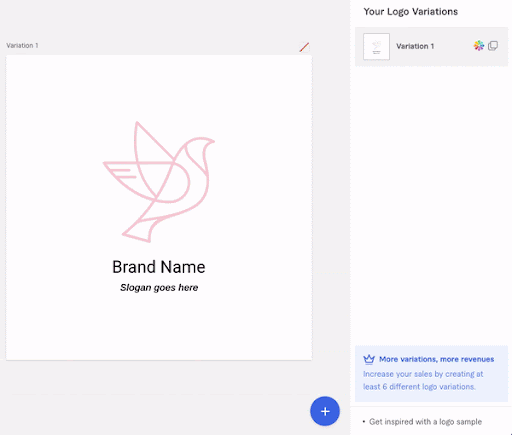512x435 pixels.
Task: Select the Brand Name text
Action: (159, 267)
